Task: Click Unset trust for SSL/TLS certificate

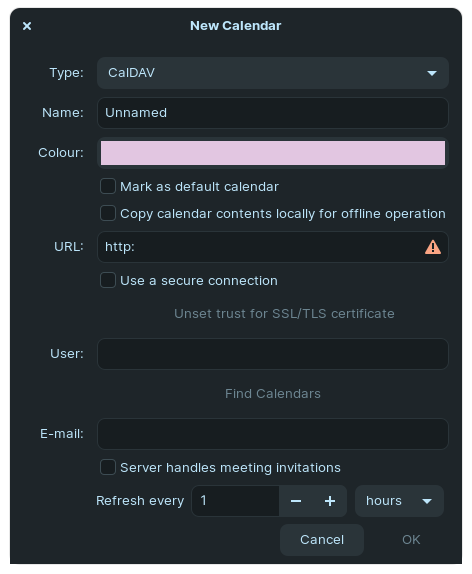Action: (x=284, y=314)
